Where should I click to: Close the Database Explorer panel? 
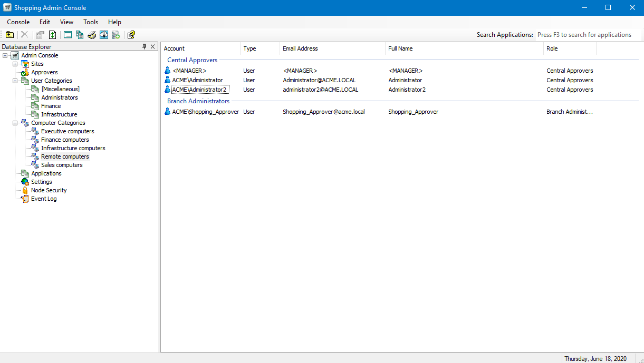[153, 47]
